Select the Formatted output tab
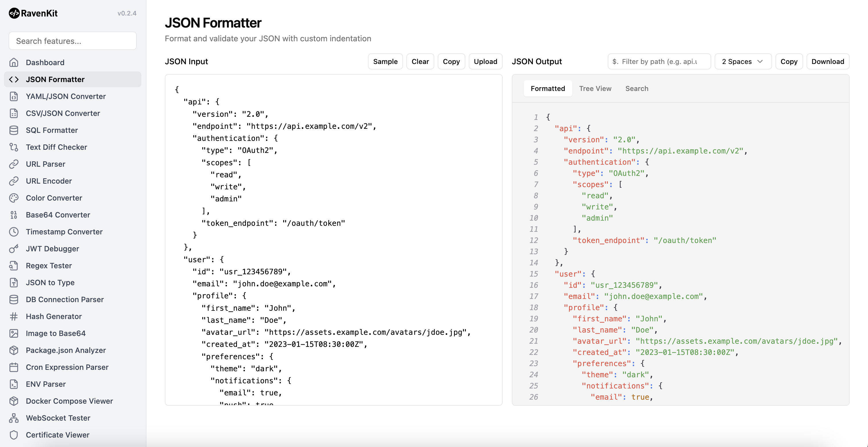 coord(547,89)
